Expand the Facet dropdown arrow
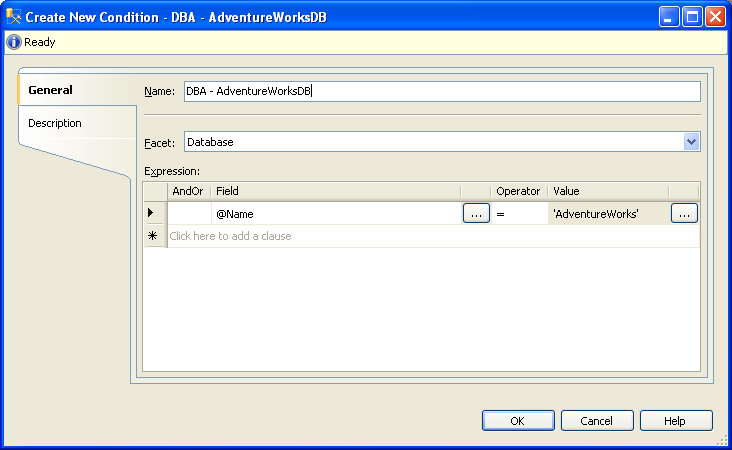 tap(691, 142)
